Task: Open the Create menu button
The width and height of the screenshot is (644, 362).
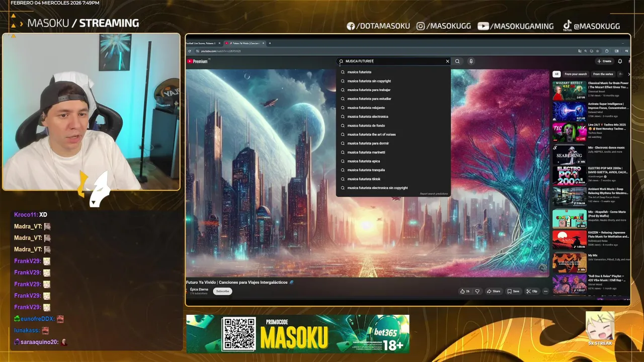Action: point(604,61)
